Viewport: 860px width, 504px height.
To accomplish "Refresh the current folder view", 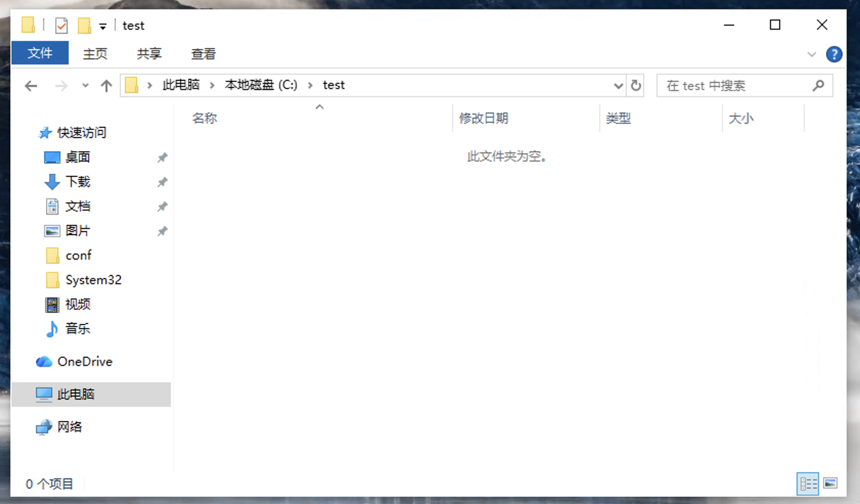I will 636,85.
